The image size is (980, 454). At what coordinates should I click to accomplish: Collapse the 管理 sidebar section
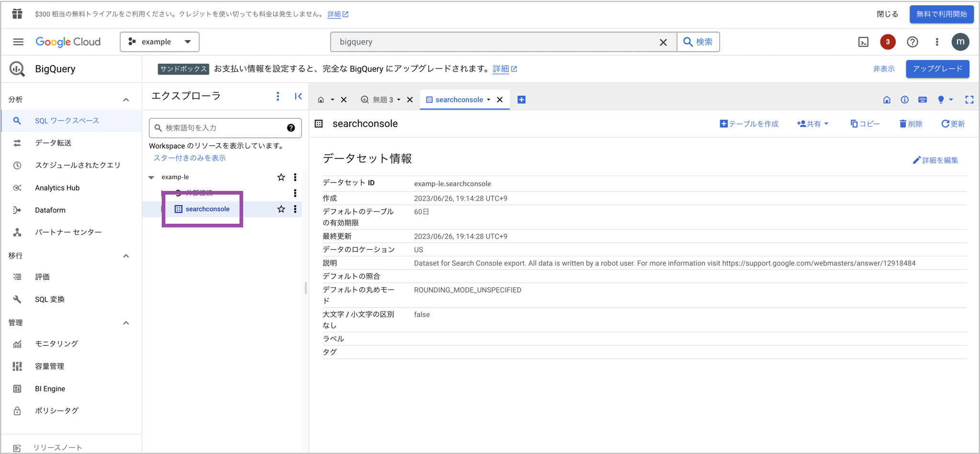(x=126, y=323)
